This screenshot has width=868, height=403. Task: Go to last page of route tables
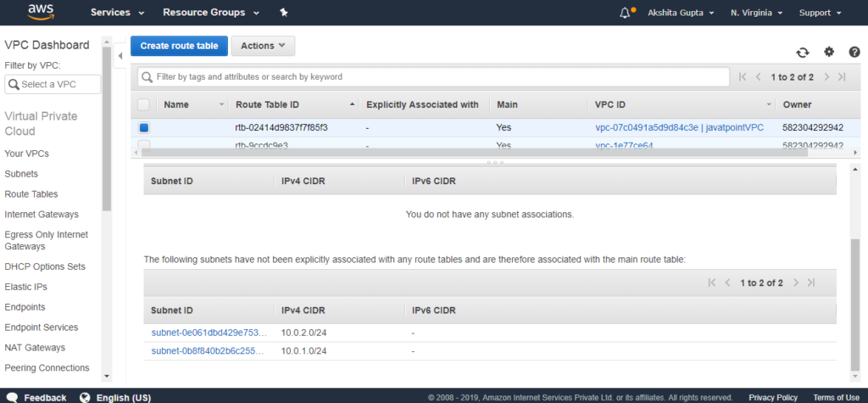coord(842,77)
